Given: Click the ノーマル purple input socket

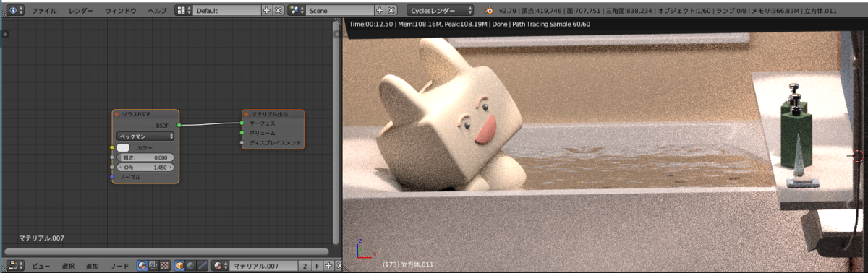Looking at the screenshot, I should pyautogui.click(x=112, y=177).
